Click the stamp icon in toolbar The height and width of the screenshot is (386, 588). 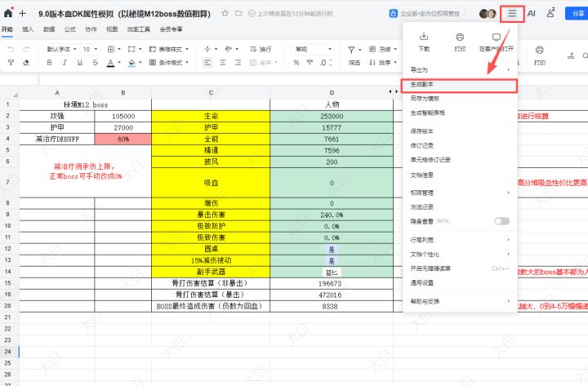(x=571, y=55)
